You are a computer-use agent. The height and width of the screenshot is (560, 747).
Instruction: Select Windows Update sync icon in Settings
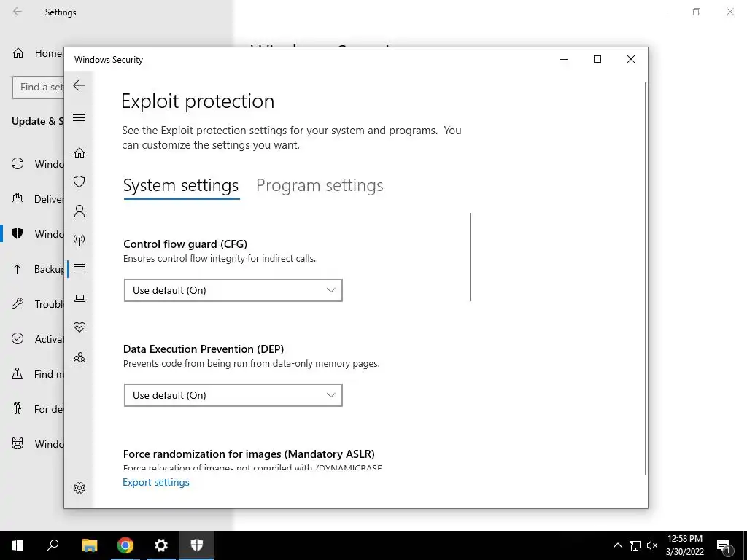click(18, 164)
